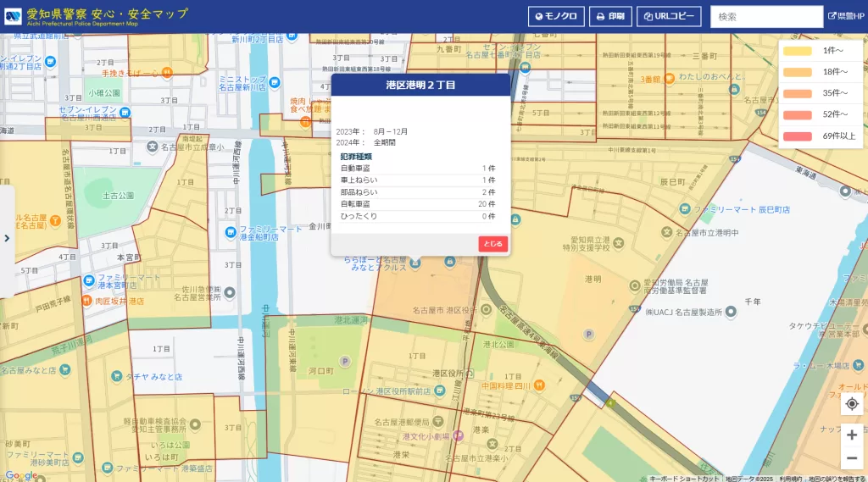868x482 pixels.
Task: Click the 千年 area label
Action: click(753, 302)
